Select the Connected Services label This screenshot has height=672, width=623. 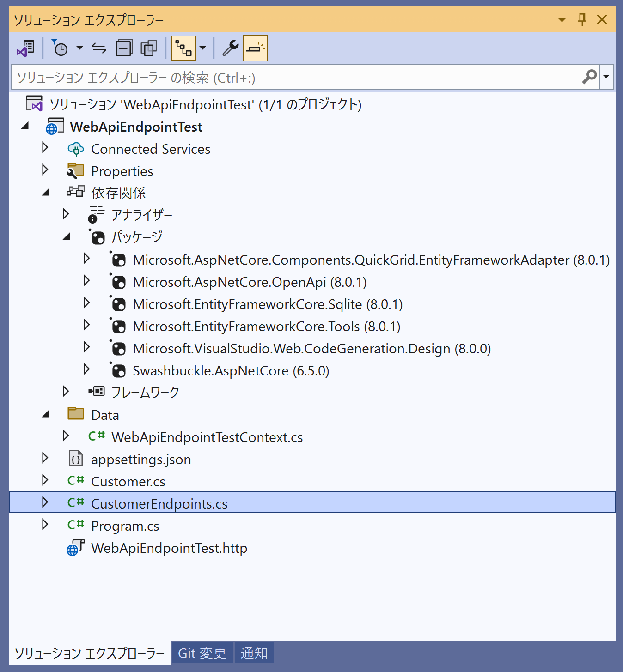point(151,149)
